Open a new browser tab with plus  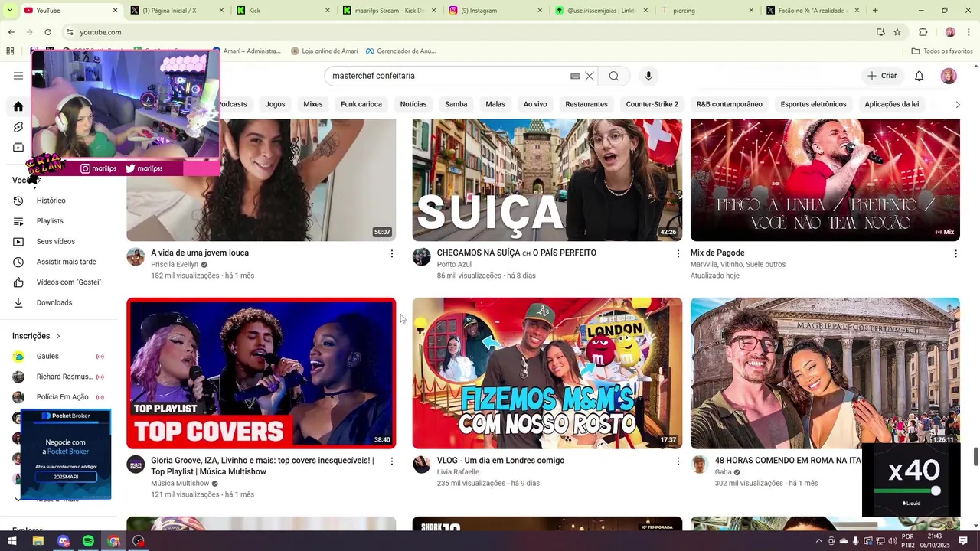click(x=875, y=11)
